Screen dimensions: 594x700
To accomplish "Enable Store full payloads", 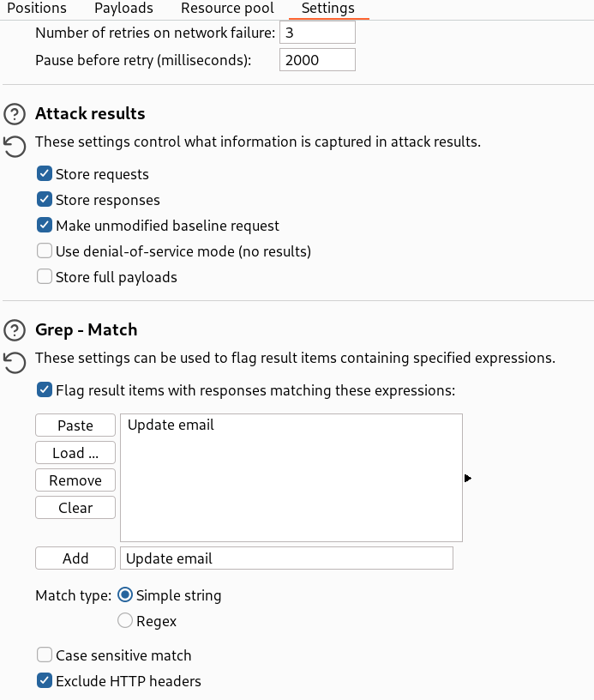I will pos(45,276).
